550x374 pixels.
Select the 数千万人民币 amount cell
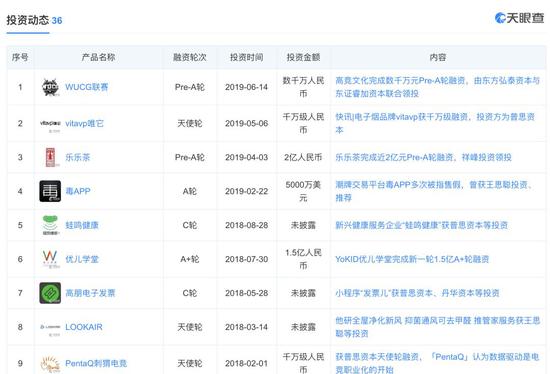click(303, 87)
